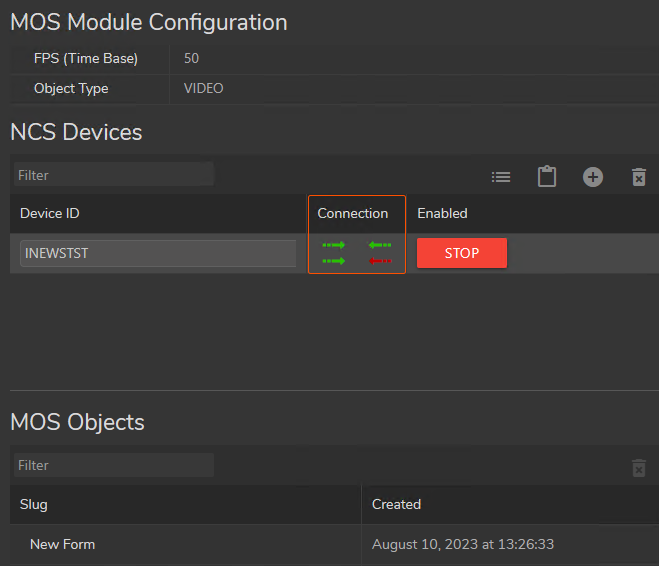Add a new NCS device with plus icon
This screenshot has width=659, height=566.
coord(593,177)
